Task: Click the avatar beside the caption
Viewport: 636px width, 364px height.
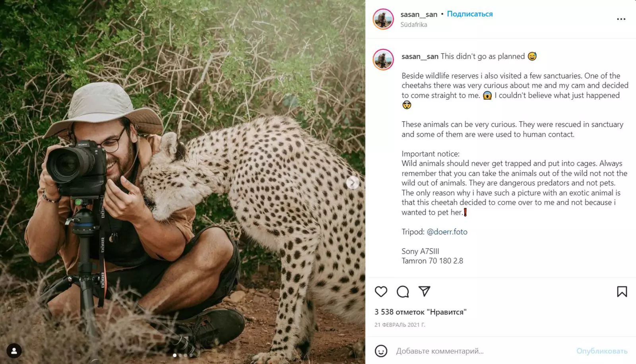Action: tap(383, 60)
